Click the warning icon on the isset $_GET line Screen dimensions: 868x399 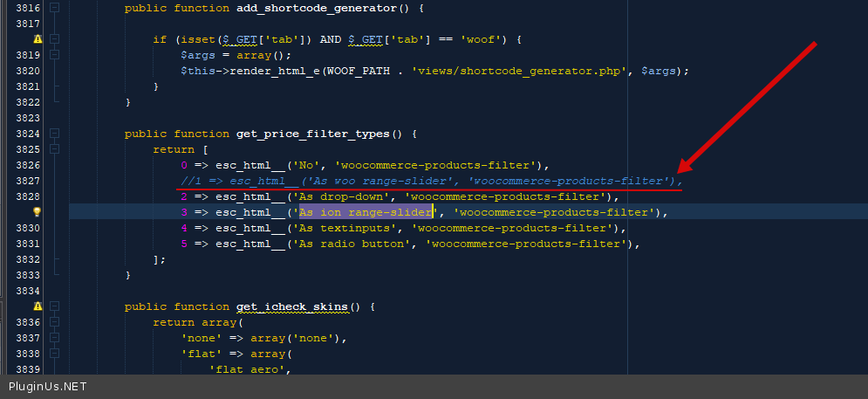pyautogui.click(x=38, y=39)
